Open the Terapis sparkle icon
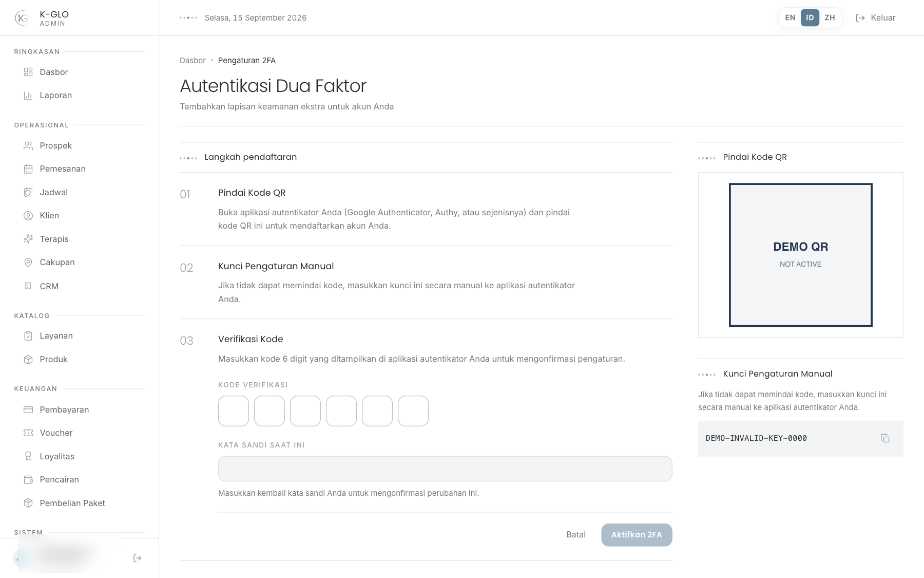Screen dimensions: 924x578 [28, 239]
